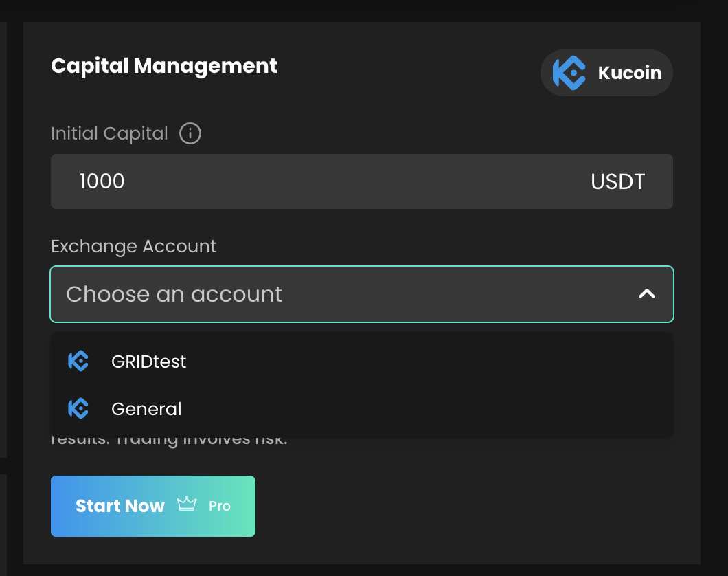Click the Kucoin exchange badge label
728x576 pixels.
tap(630, 73)
